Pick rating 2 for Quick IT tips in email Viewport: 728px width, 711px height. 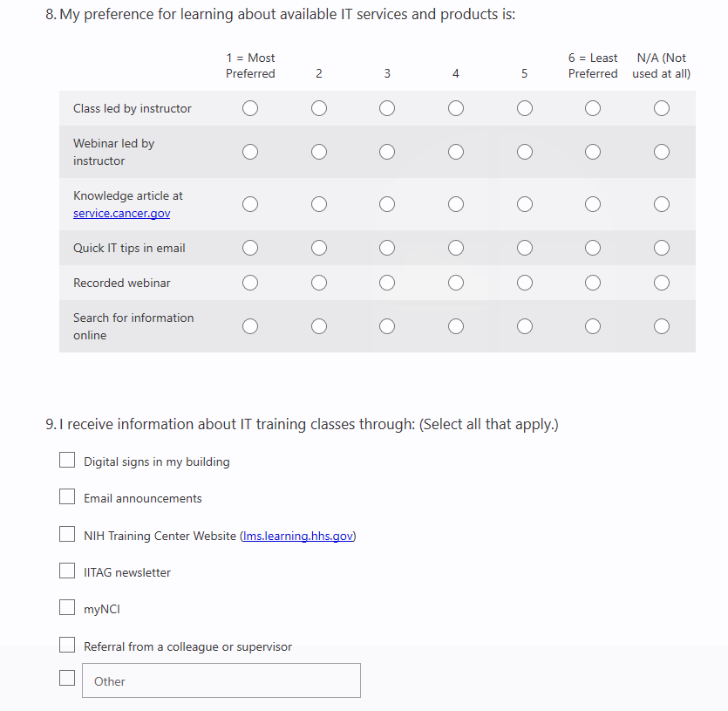click(319, 248)
